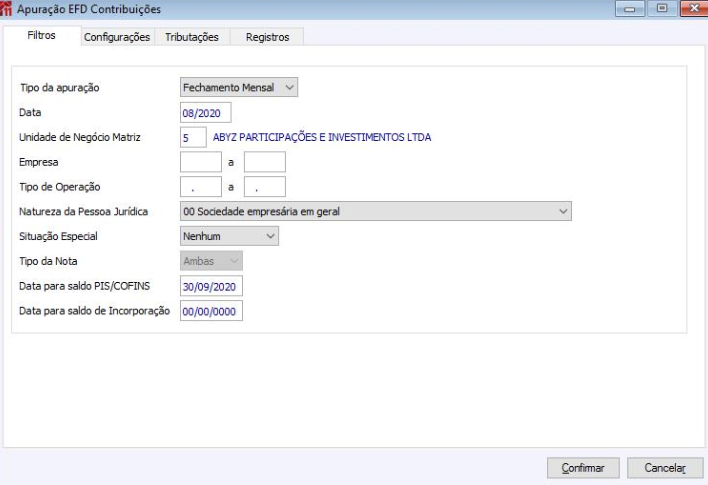Open the Configurações tab
The height and width of the screenshot is (485, 708).
tap(117, 37)
